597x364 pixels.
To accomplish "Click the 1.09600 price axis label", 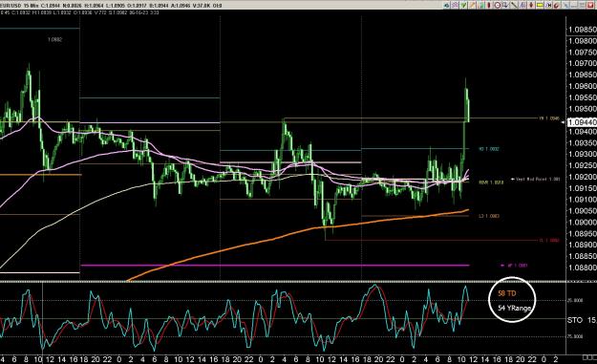I will 583,86.
